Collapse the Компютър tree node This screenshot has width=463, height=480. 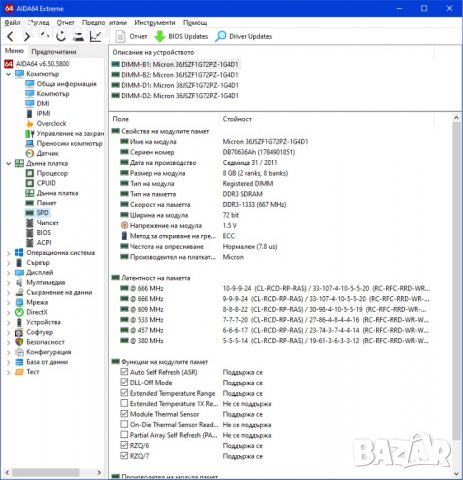pos(9,74)
